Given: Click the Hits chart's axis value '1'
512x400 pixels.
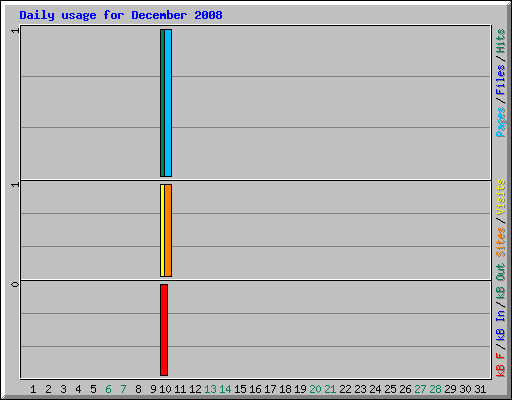Looking at the screenshot, I should point(15,31).
